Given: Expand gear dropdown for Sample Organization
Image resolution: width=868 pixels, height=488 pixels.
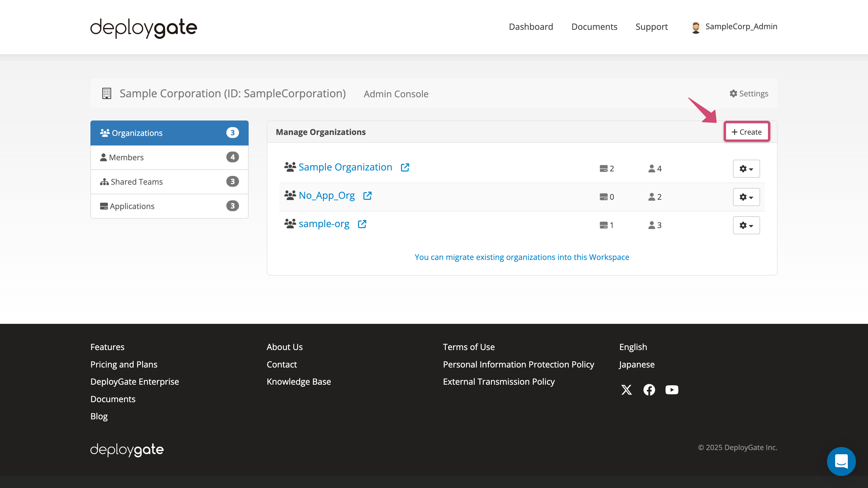Looking at the screenshot, I should click(746, 169).
